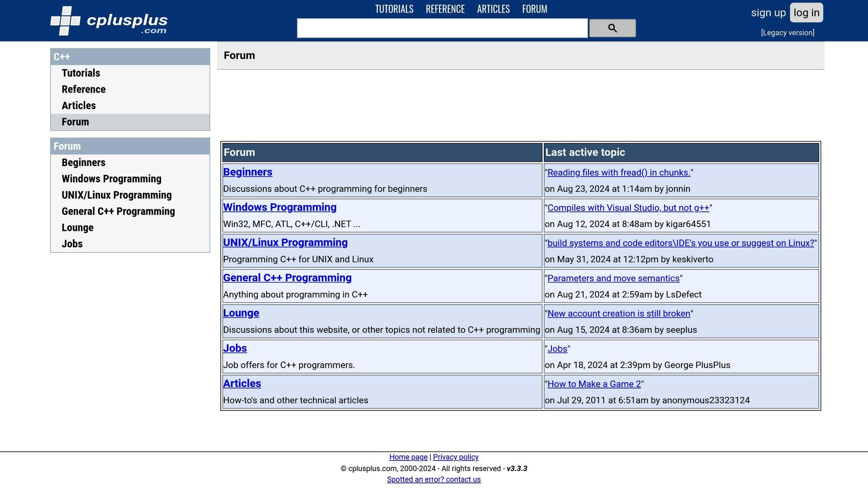868x488 pixels.
Task: Switch to the Legacy version
Action: pos(787,32)
